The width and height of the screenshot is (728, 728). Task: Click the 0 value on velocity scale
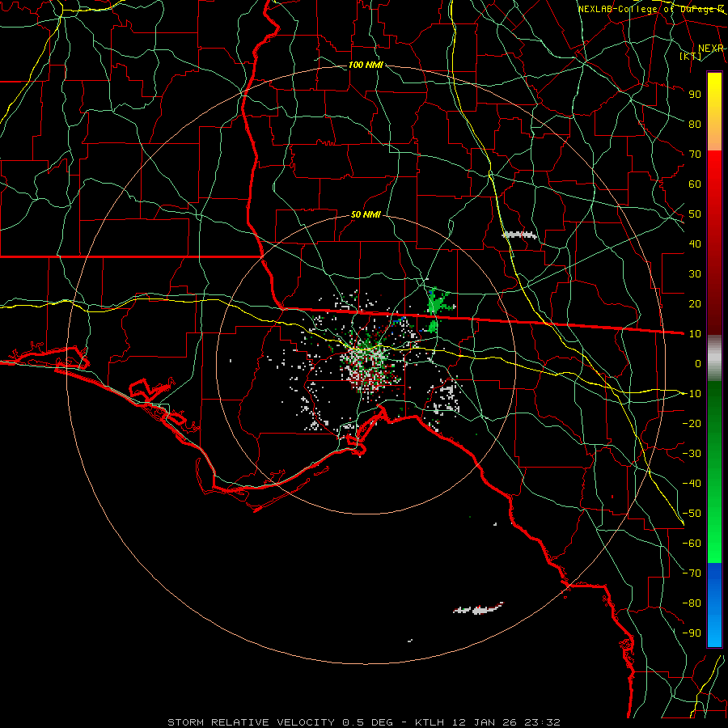point(698,363)
